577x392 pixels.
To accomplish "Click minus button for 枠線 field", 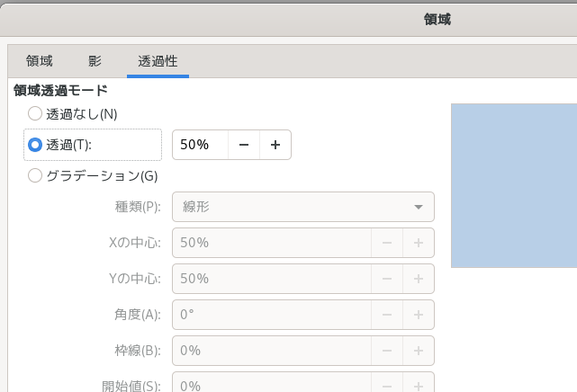I will 387,351.
